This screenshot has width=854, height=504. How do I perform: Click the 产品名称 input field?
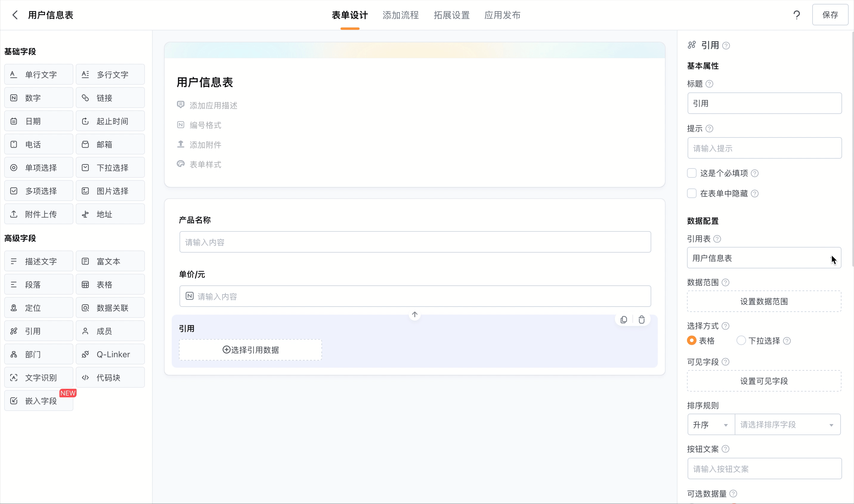click(415, 242)
